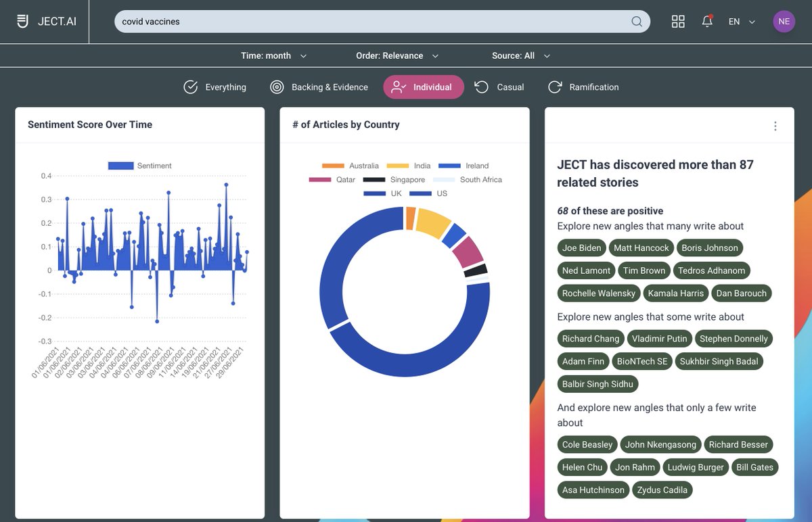This screenshot has height=522, width=812.
Task: Switch to the Casual tab
Action: click(x=499, y=87)
